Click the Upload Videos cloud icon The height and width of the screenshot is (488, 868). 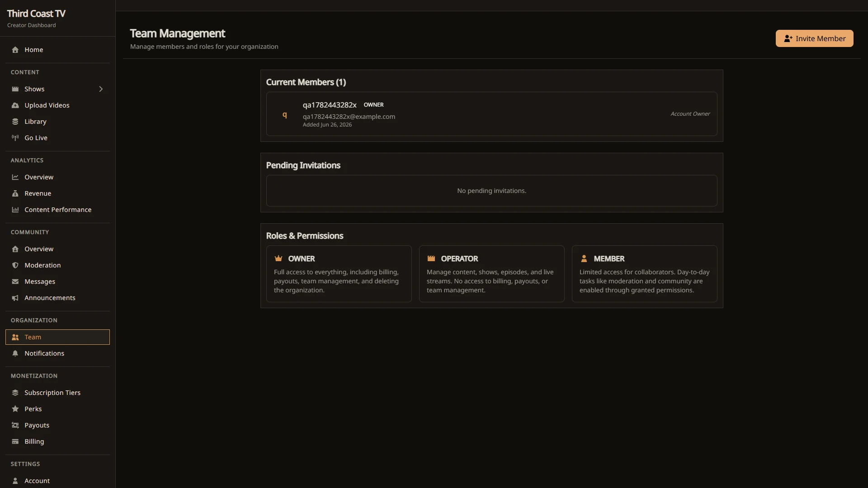click(15, 105)
